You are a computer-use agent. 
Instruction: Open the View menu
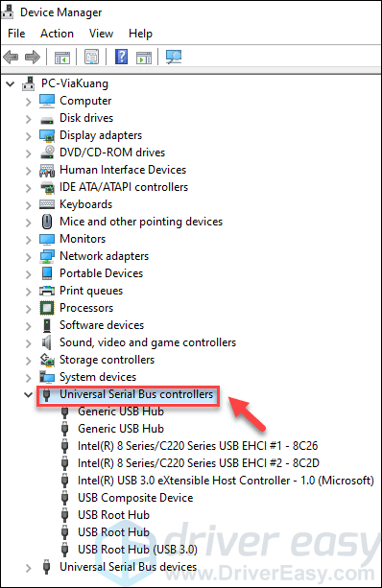click(101, 34)
